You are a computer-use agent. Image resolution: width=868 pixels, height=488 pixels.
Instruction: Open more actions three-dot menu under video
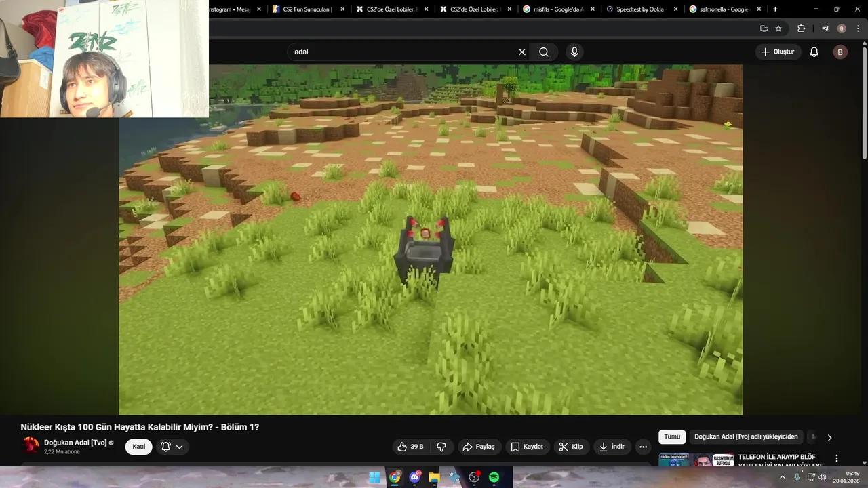pyautogui.click(x=643, y=447)
